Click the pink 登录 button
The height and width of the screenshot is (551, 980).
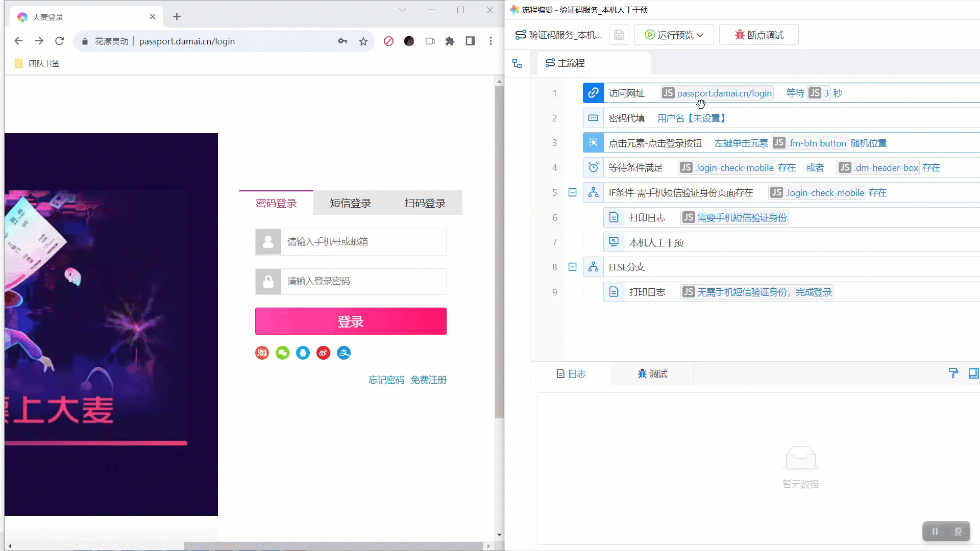351,321
